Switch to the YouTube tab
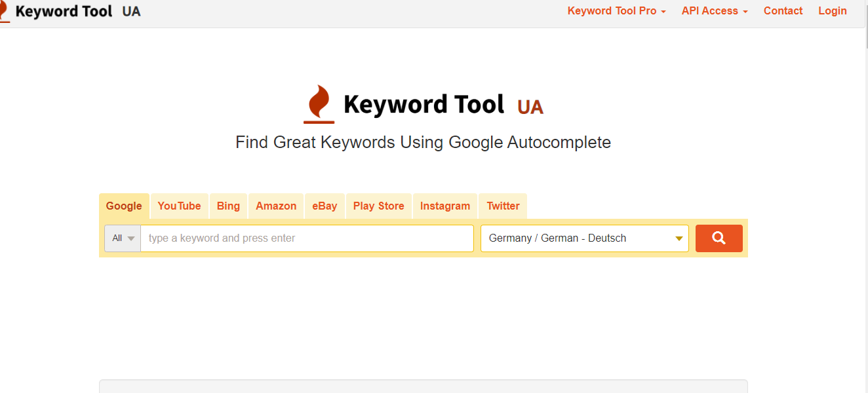 (179, 206)
